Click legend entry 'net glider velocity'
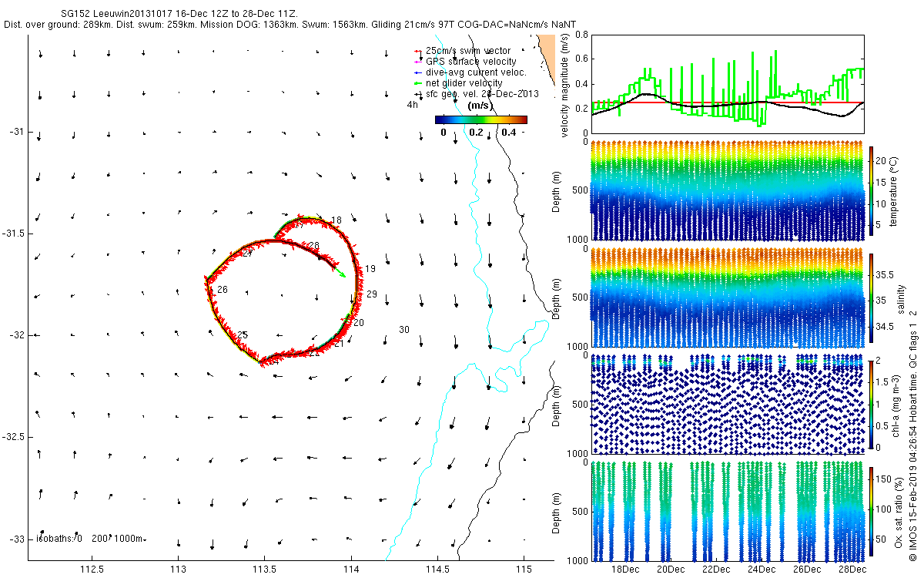Screen dimensions: 924x578 coord(464,83)
